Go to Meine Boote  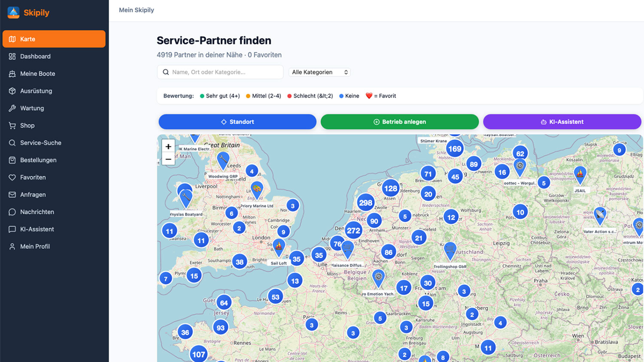(54, 73)
